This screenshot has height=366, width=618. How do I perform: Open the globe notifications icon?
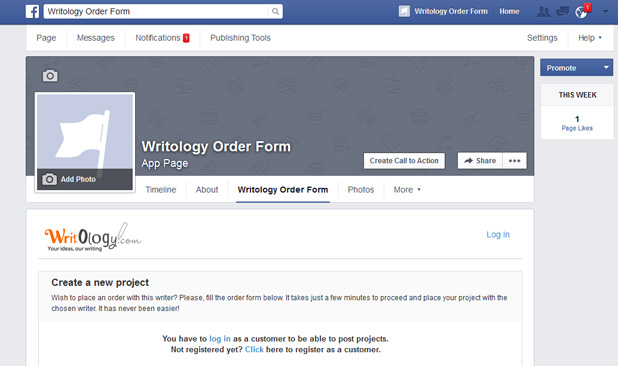click(581, 12)
